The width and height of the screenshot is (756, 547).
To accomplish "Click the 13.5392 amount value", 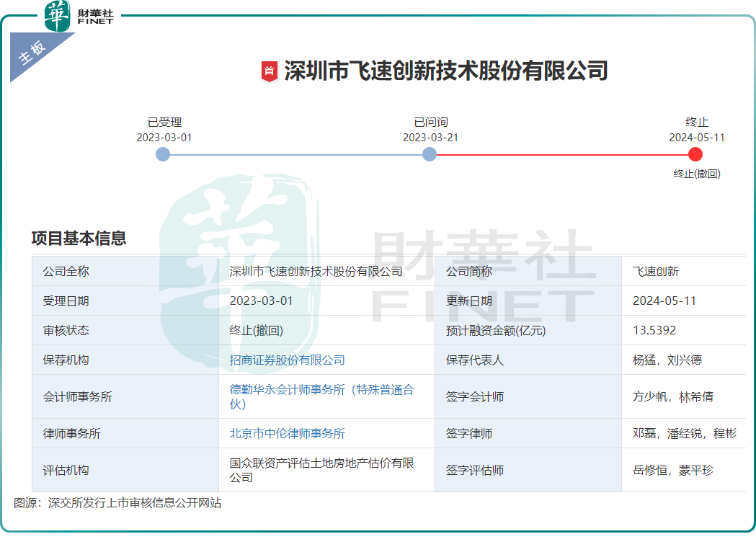I will (654, 330).
